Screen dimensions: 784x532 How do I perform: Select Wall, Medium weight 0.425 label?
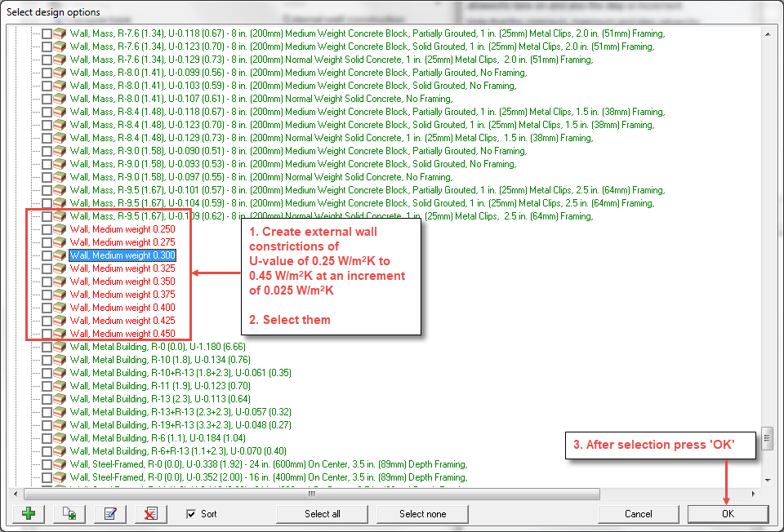(x=122, y=321)
